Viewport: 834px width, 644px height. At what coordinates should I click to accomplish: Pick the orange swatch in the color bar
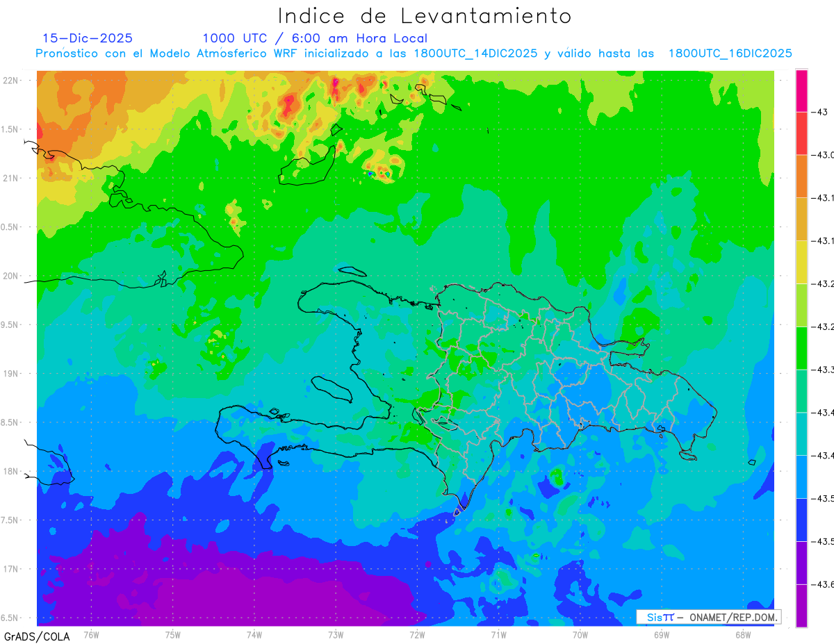[x=801, y=176]
